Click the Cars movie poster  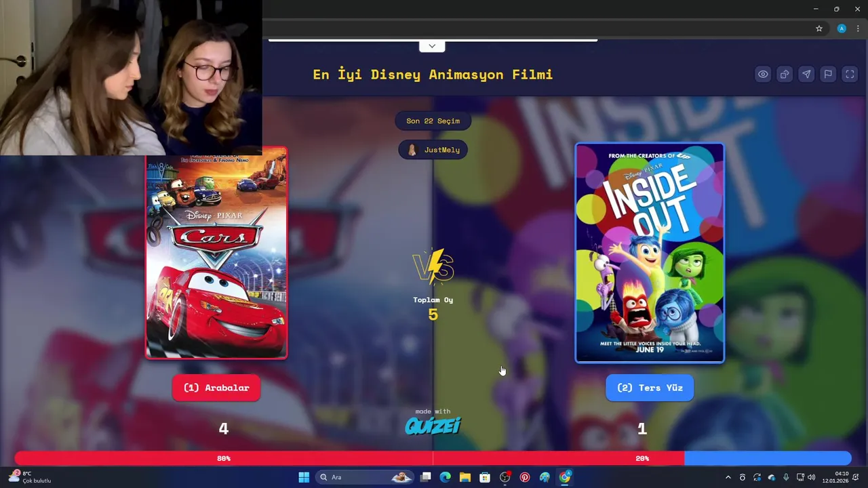point(216,253)
